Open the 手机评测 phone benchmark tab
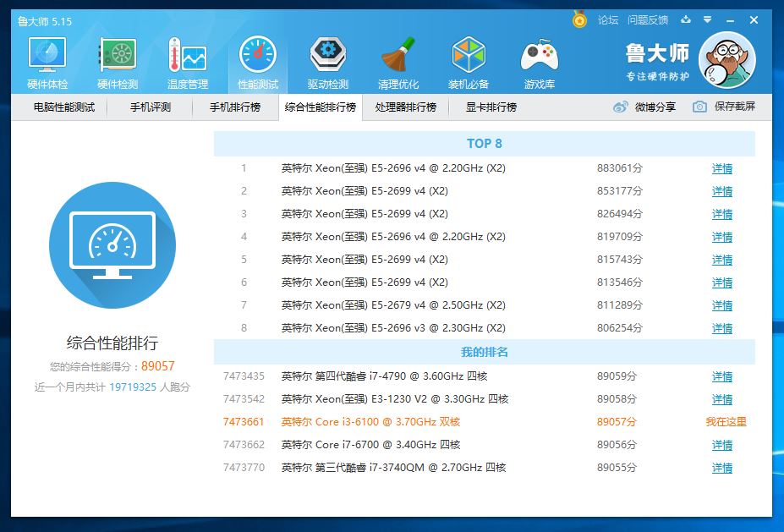Screen dimensions: 784x532 tap(150, 107)
